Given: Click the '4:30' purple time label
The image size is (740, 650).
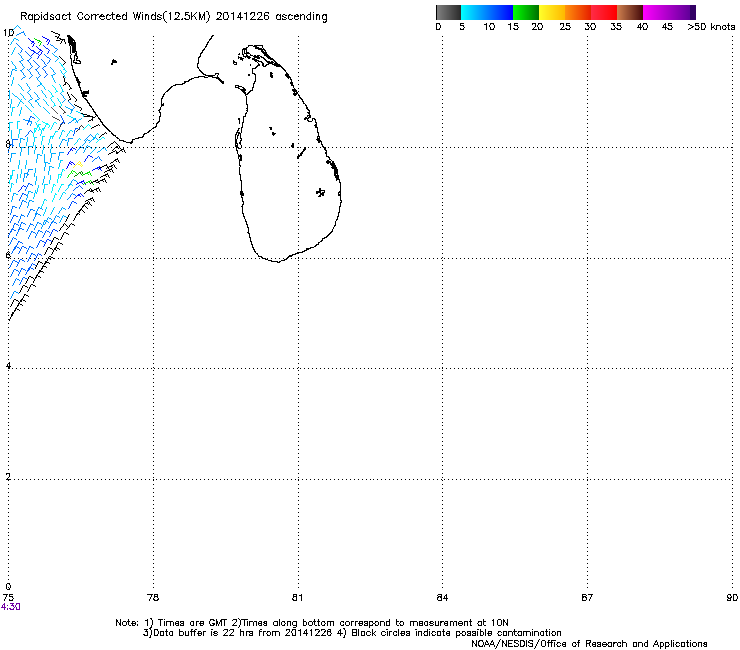Looking at the screenshot, I should tap(10, 607).
